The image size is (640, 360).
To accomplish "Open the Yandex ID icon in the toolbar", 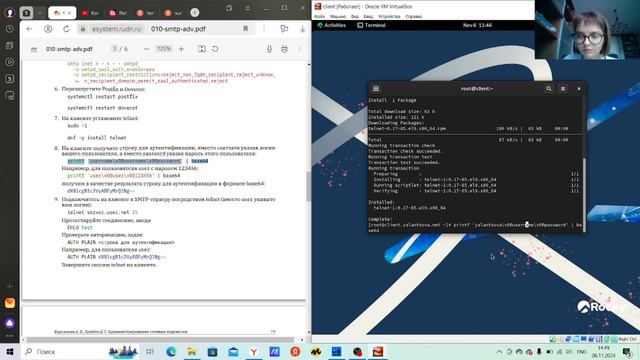I will 48,29.
